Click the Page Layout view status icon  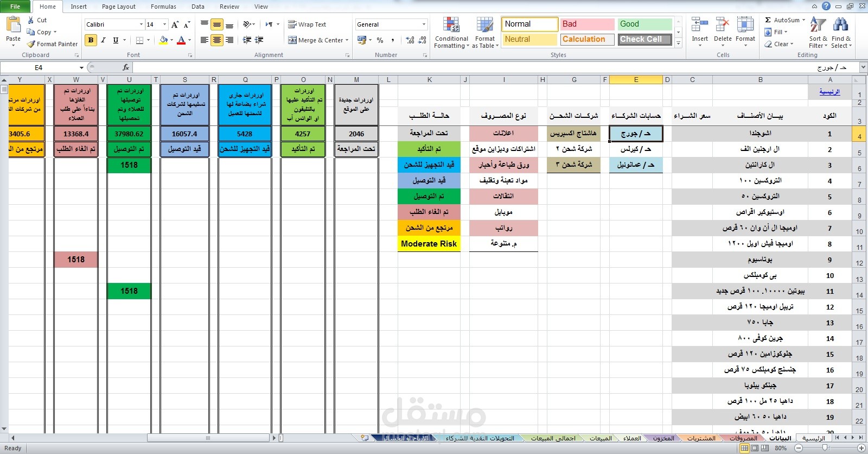[755, 448]
